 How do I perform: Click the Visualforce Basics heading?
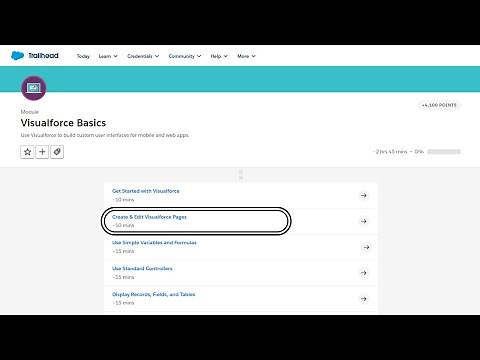click(63, 123)
